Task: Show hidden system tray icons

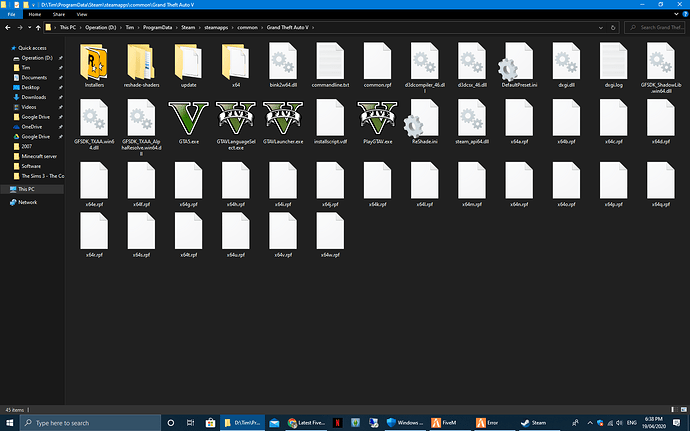Action: point(590,423)
